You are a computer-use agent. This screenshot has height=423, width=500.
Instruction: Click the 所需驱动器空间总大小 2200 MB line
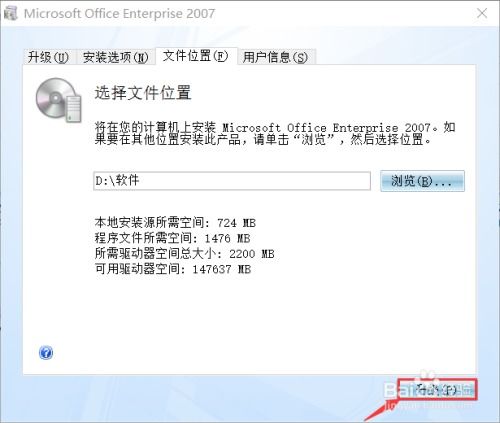coord(184,254)
